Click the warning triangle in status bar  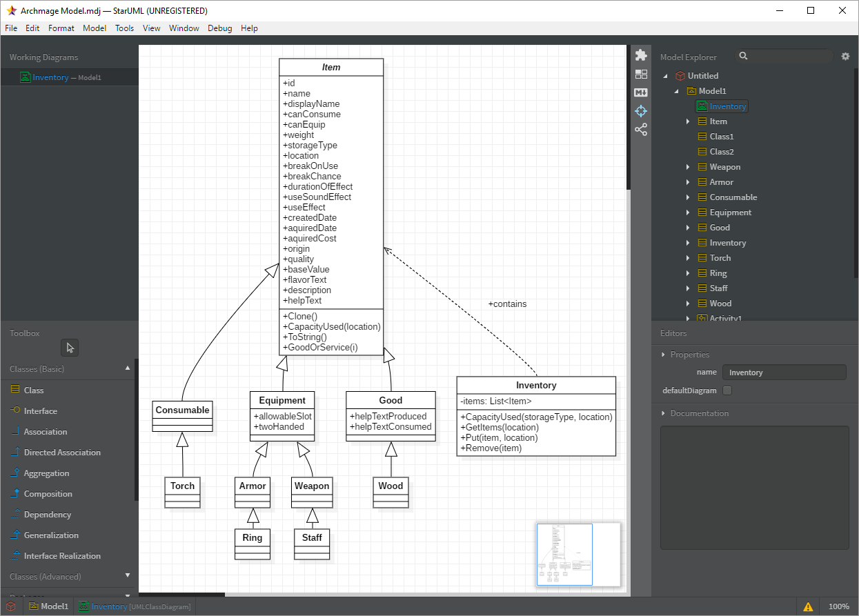click(808, 606)
